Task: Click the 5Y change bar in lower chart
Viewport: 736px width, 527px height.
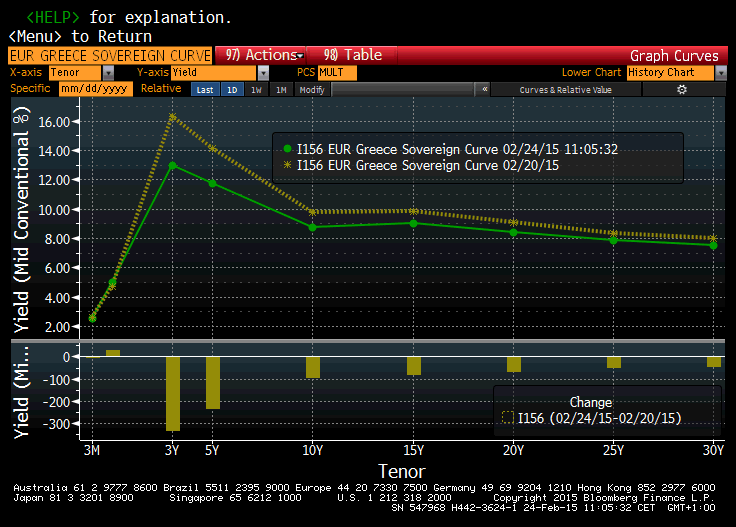Action: (x=213, y=383)
